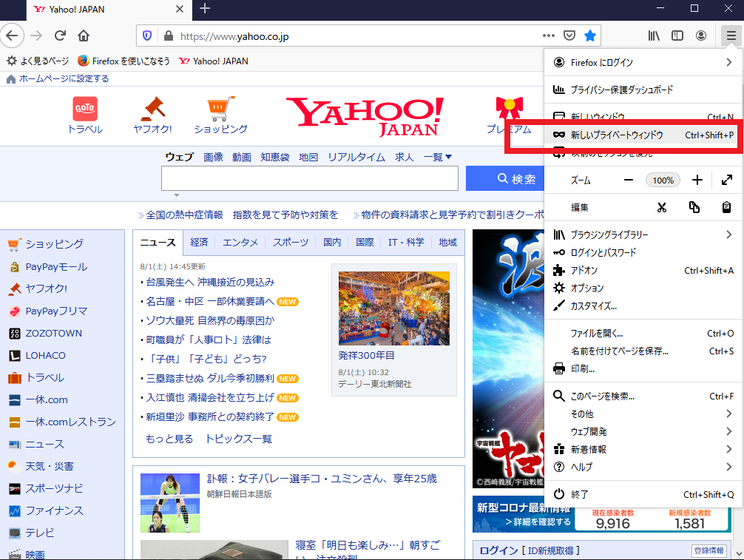The height and width of the screenshot is (560, 744).
Task: Choose カスタマイズ... from the menu
Action: [643, 306]
